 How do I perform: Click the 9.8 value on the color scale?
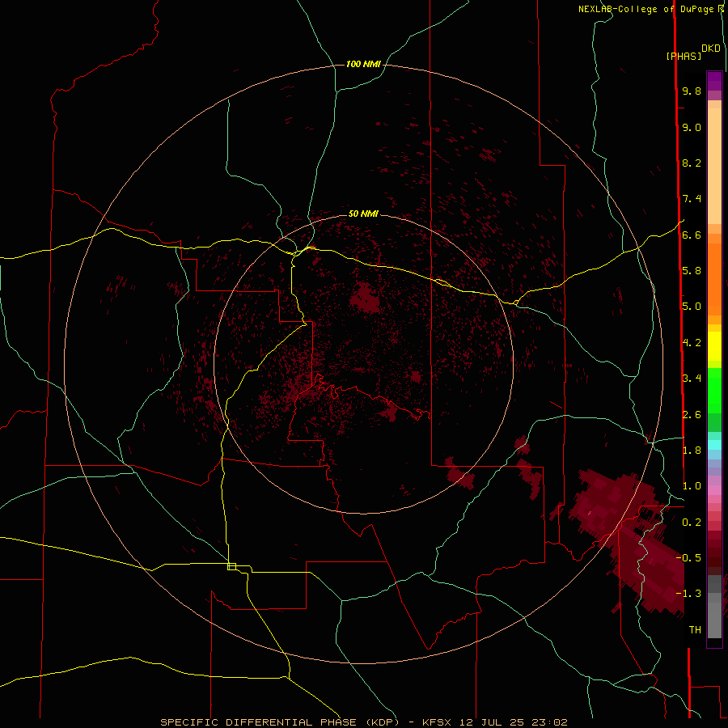tap(692, 91)
